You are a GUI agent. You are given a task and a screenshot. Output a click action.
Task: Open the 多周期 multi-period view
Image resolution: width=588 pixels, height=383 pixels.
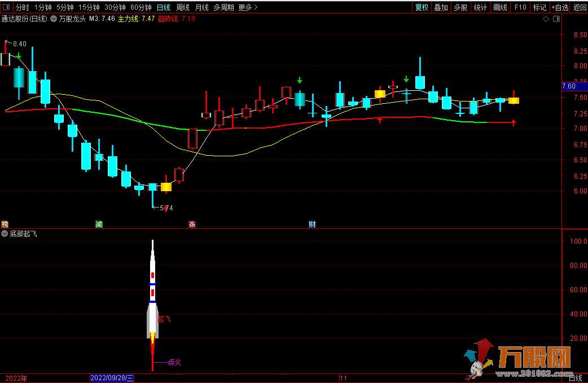point(223,7)
